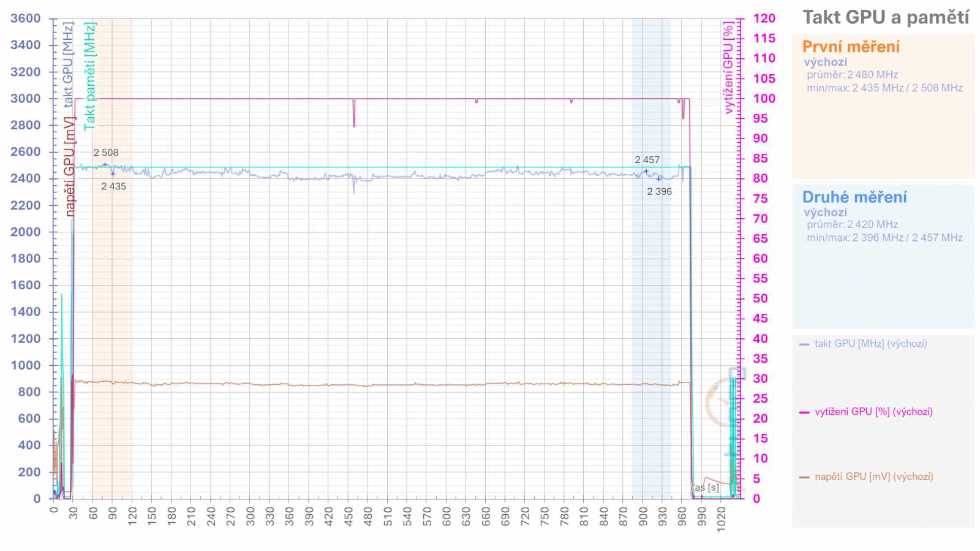Select the "První měření" heading
980x551 pixels.
pyautogui.click(x=851, y=47)
